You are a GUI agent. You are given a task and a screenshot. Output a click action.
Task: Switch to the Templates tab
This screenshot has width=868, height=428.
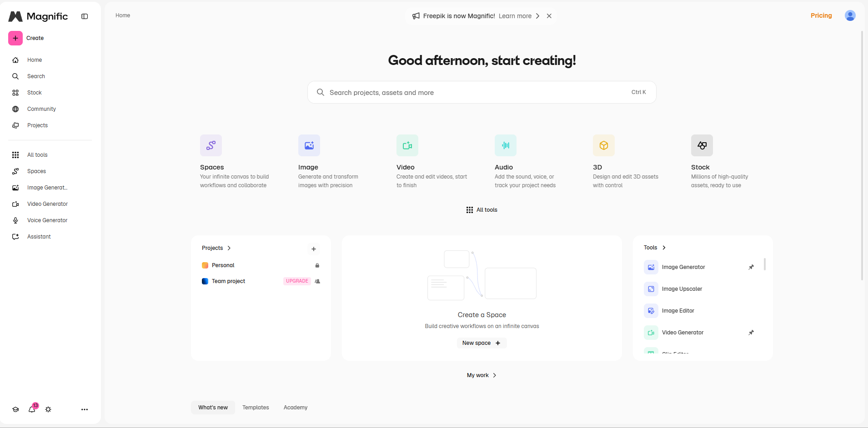[x=256, y=408]
